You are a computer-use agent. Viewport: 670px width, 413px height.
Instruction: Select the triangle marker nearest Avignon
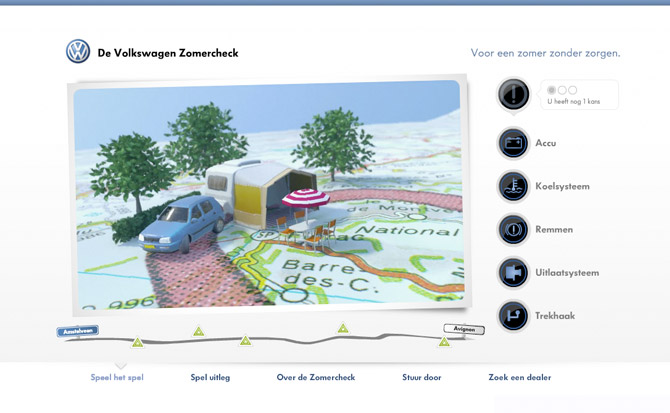[444, 342]
